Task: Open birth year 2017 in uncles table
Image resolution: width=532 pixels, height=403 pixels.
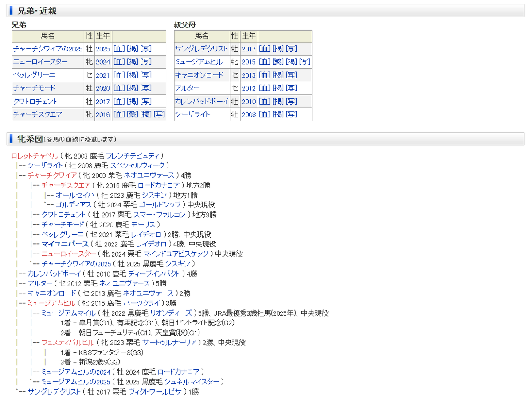Action: pos(249,49)
